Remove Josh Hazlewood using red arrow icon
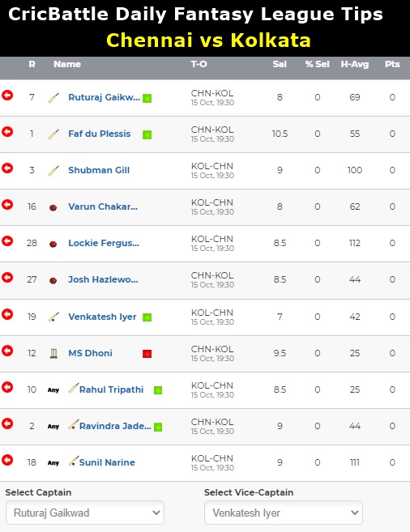410x532 pixels. (7, 278)
